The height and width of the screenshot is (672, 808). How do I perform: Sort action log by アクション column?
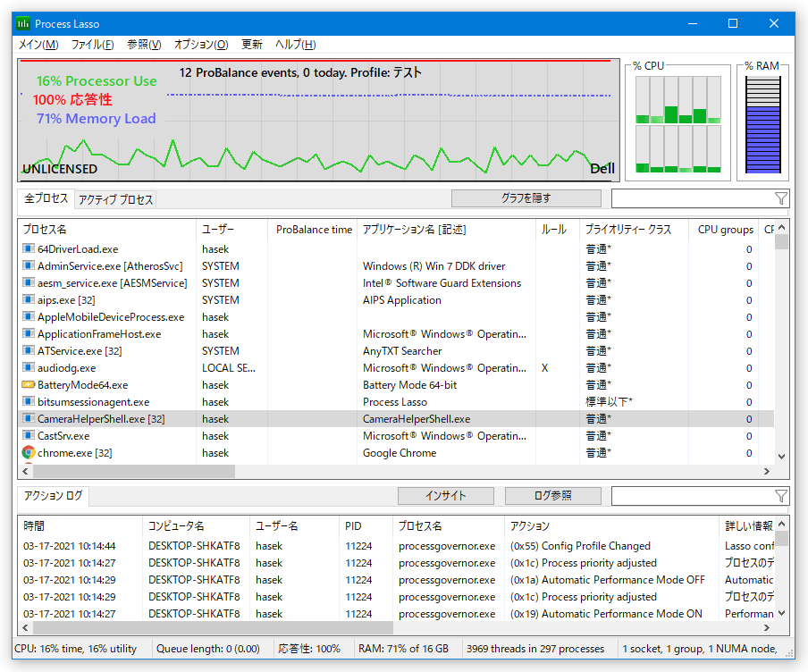tap(612, 526)
